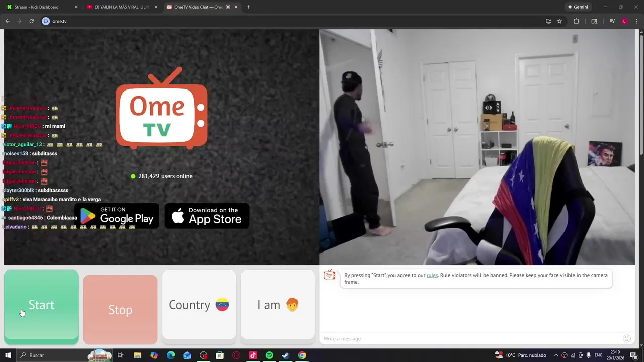Open Microsoft Edge from the taskbar
This screenshot has width=644, height=362.
pyautogui.click(x=171, y=355)
